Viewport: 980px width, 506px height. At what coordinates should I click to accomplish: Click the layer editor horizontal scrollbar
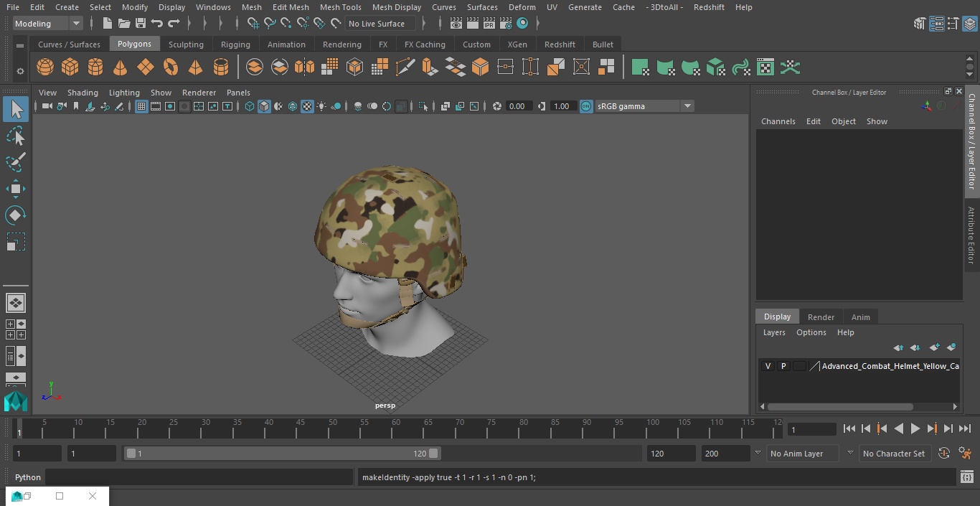pyautogui.click(x=839, y=407)
